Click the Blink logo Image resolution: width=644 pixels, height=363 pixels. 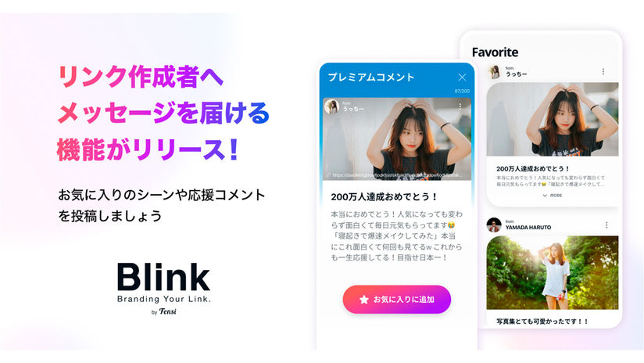tap(163, 289)
